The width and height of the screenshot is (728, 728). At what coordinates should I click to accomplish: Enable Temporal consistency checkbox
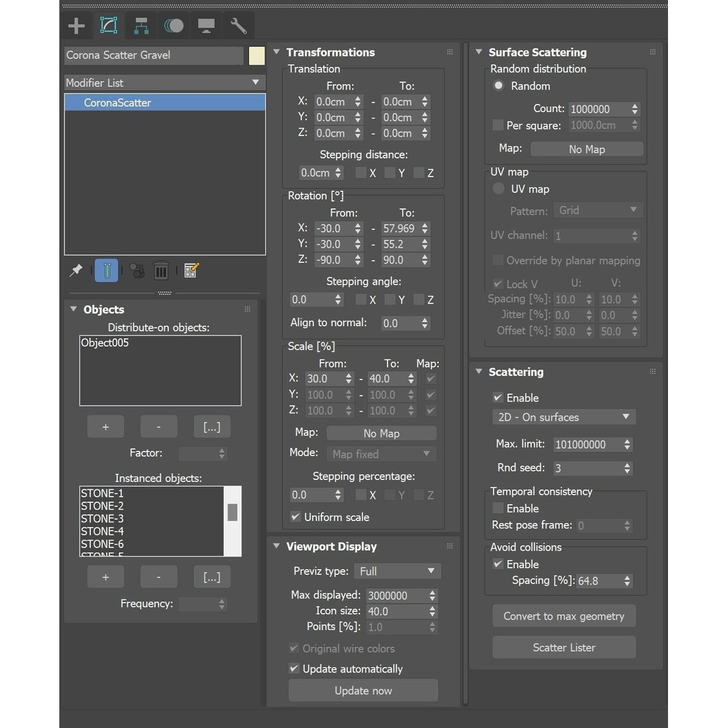(497, 508)
